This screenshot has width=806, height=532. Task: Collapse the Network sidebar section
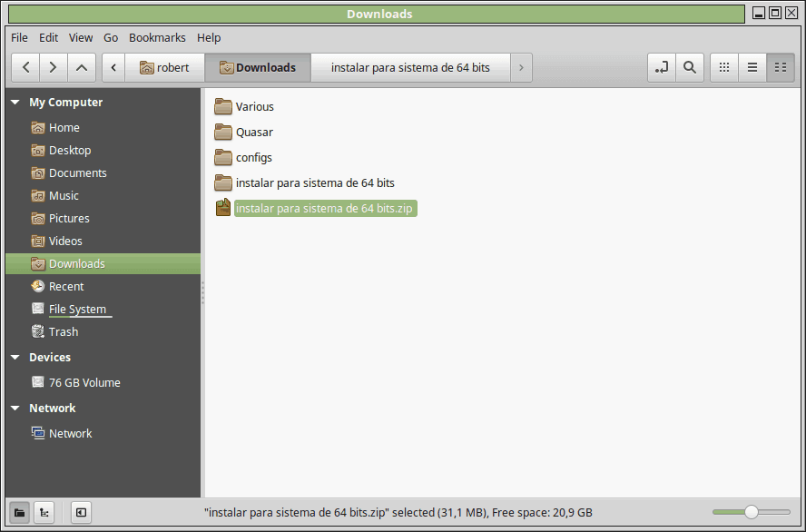click(x=15, y=409)
